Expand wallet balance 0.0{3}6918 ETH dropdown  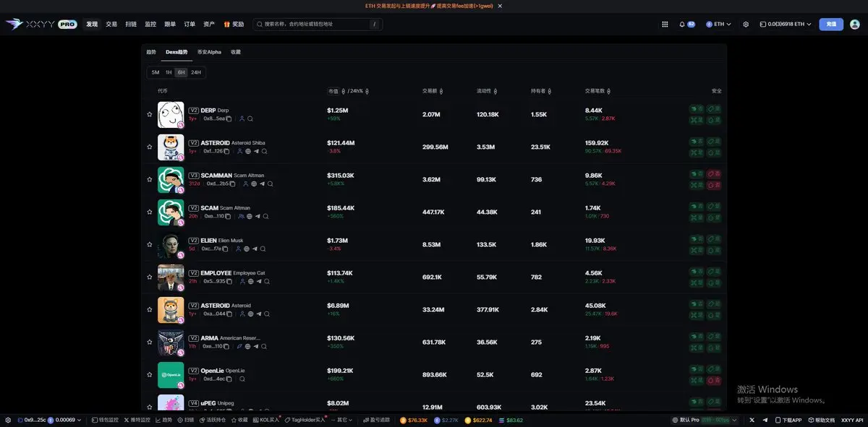click(x=786, y=24)
